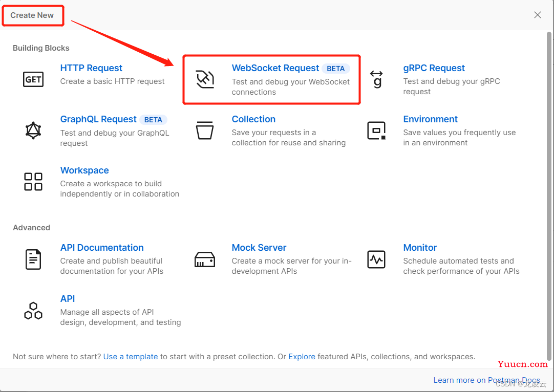Click 'Schedule automated tests' description
Image resolution: width=554 pixels, height=392 pixels.
461,266
